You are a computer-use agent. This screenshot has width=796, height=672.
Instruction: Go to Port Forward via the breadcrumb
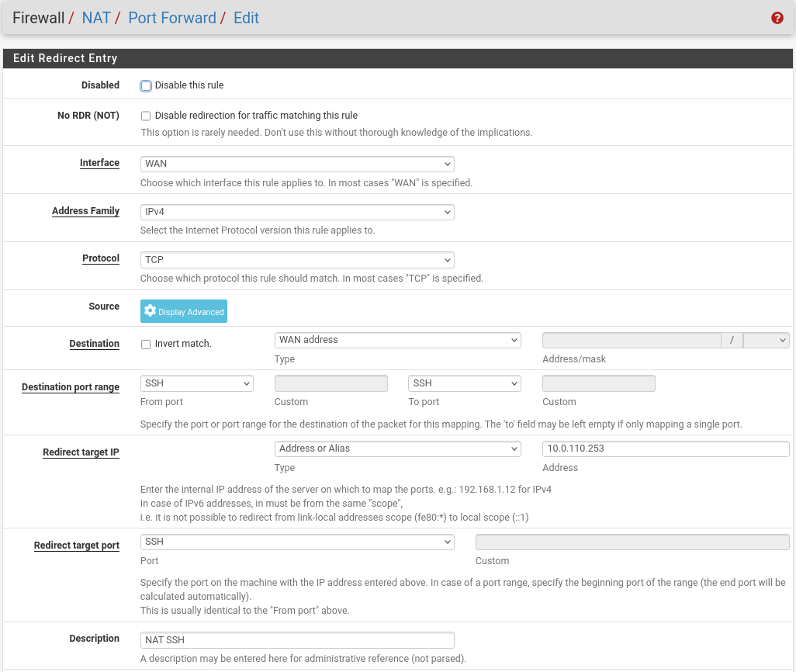click(x=171, y=17)
